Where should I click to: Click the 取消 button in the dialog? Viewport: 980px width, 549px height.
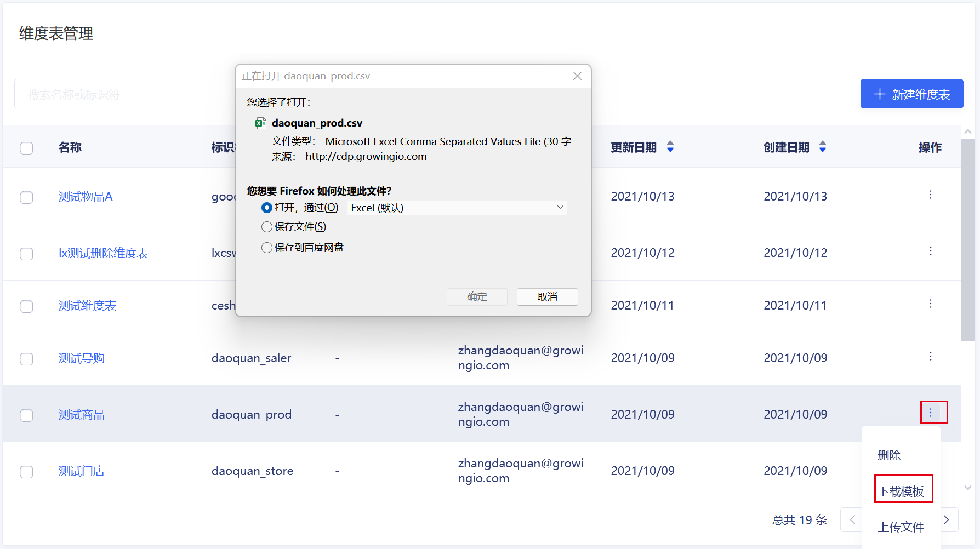[x=547, y=296]
